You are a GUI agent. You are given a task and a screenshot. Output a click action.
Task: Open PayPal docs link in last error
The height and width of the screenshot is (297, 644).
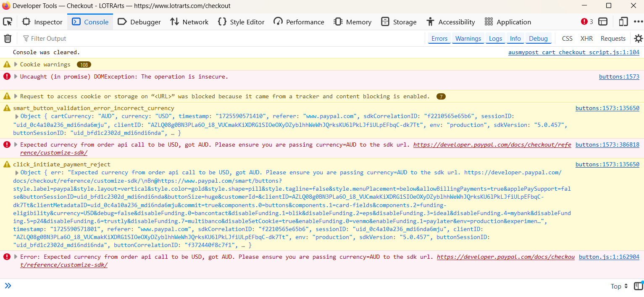pyautogui.click(x=506, y=257)
